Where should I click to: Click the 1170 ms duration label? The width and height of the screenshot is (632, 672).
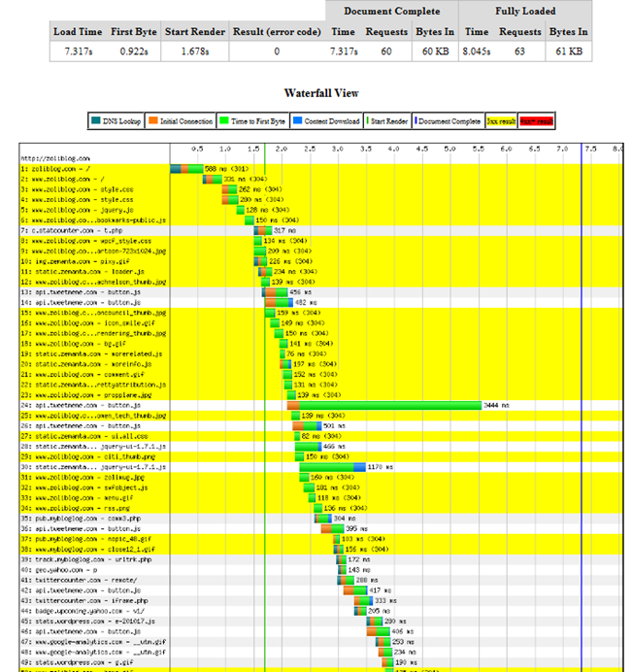(x=380, y=467)
